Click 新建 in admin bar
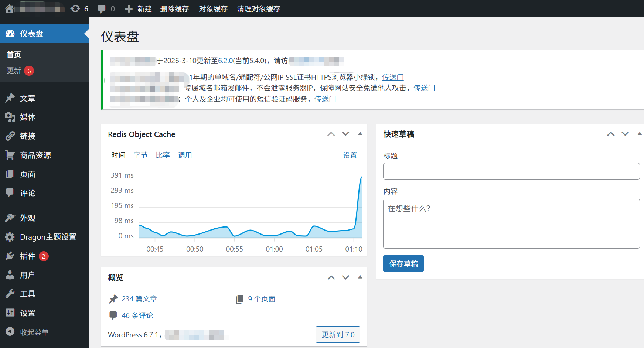This screenshot has height=348, width=644. tap(144, 9)
